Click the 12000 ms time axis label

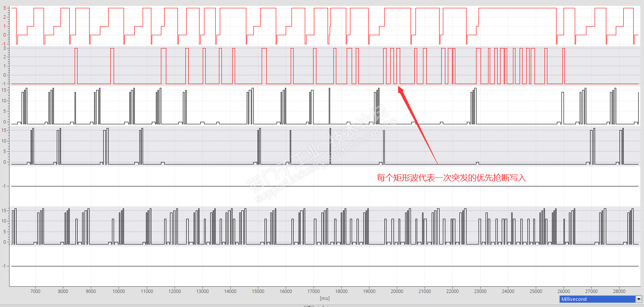174,291
